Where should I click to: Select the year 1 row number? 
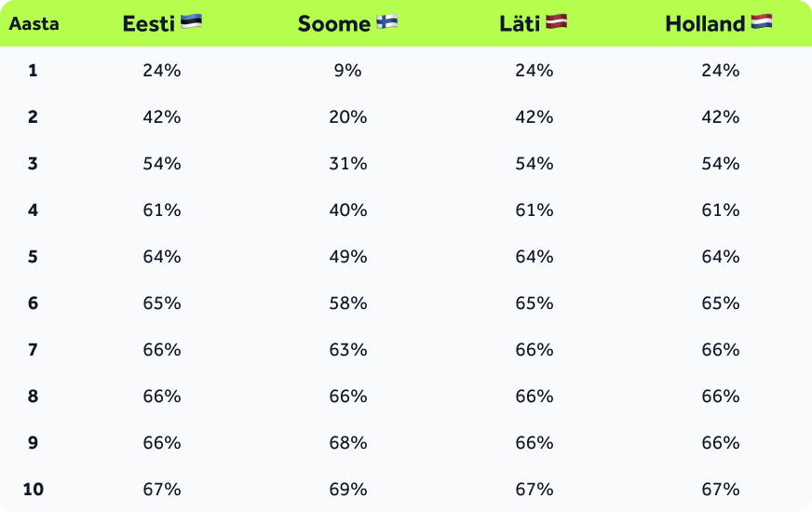(x=33, y=71)
